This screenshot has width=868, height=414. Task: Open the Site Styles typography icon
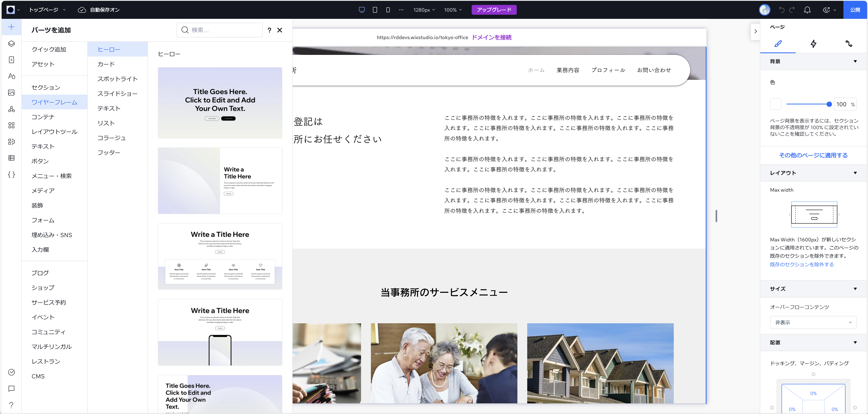coord(11,76)
